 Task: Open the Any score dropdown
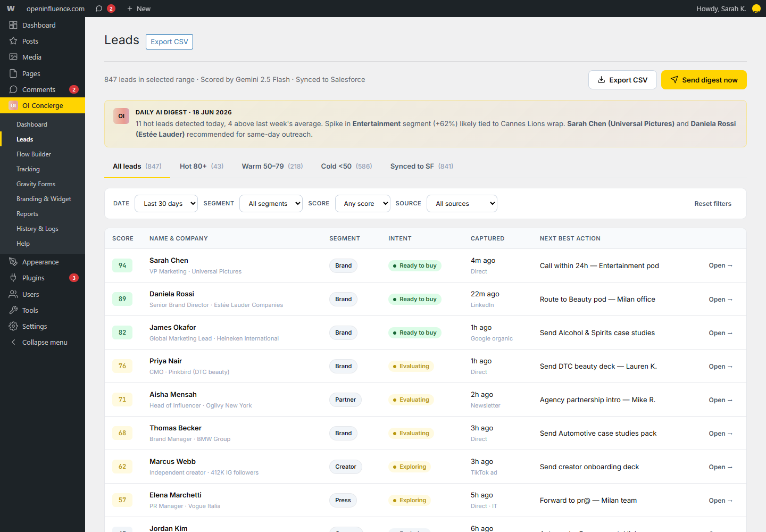[363, 203]
